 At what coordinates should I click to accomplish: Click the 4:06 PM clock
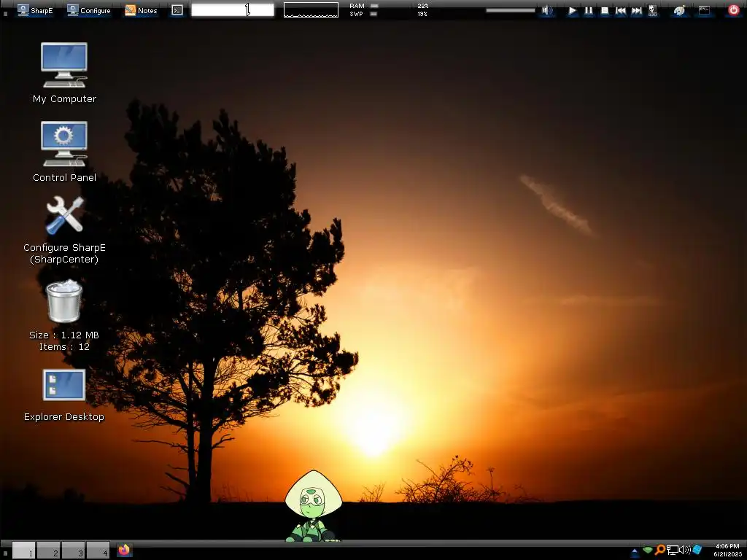pos(727,546)
